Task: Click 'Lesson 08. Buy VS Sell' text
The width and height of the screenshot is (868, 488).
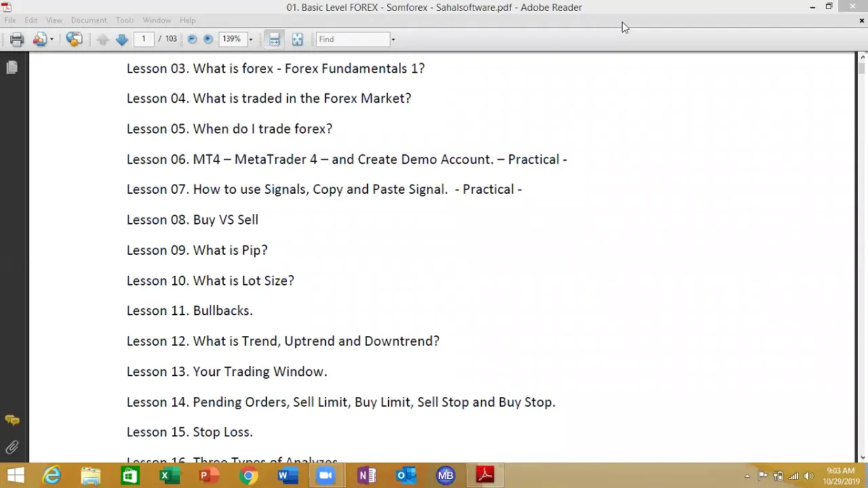Action: pos(192,220)
